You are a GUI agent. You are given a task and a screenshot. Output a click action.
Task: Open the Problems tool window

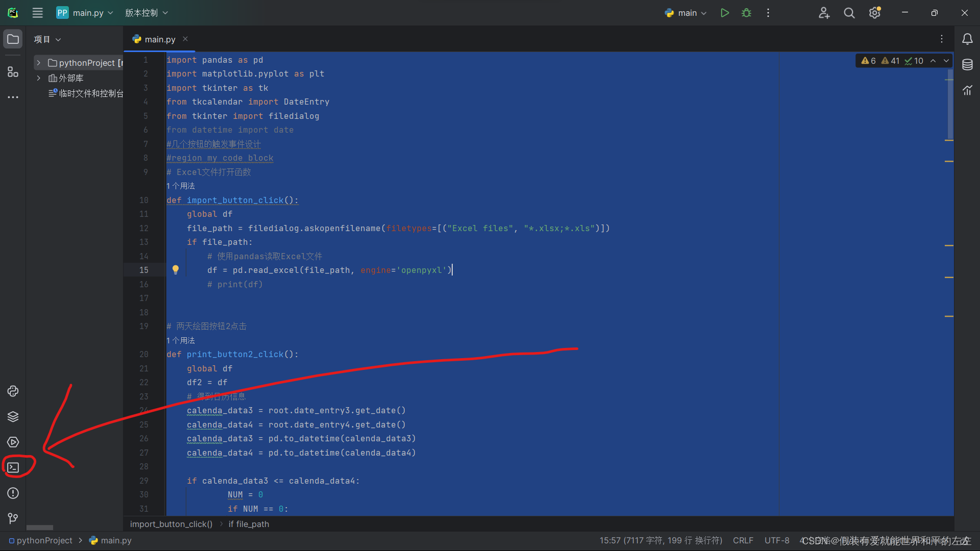pos(13,493)
